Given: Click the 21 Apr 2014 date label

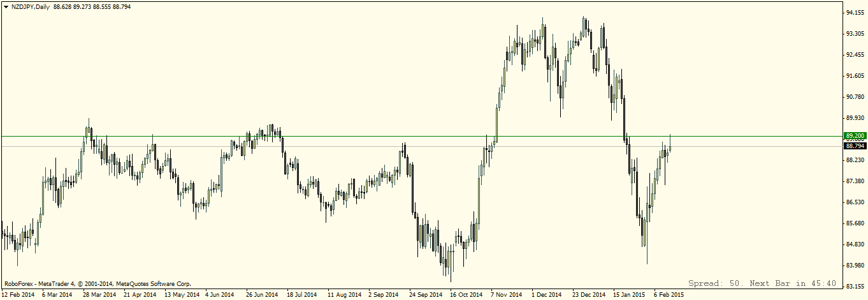Looking at the screenshot, I should click(x=140, y=295).
